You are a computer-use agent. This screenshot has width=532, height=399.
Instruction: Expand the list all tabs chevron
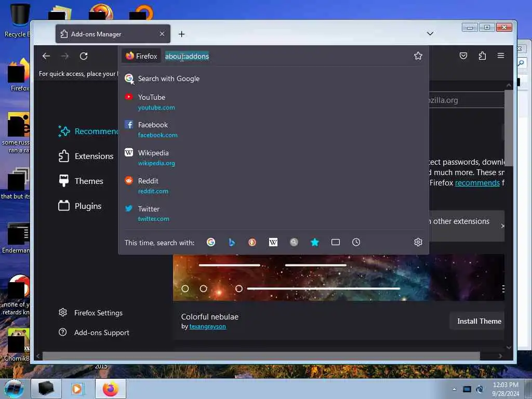[430, 34]
